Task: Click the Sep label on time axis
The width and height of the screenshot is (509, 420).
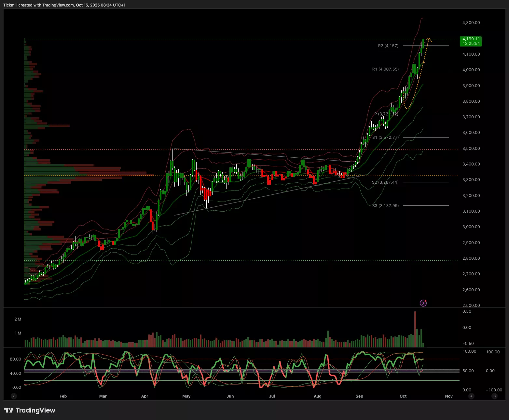Action: 359,396
